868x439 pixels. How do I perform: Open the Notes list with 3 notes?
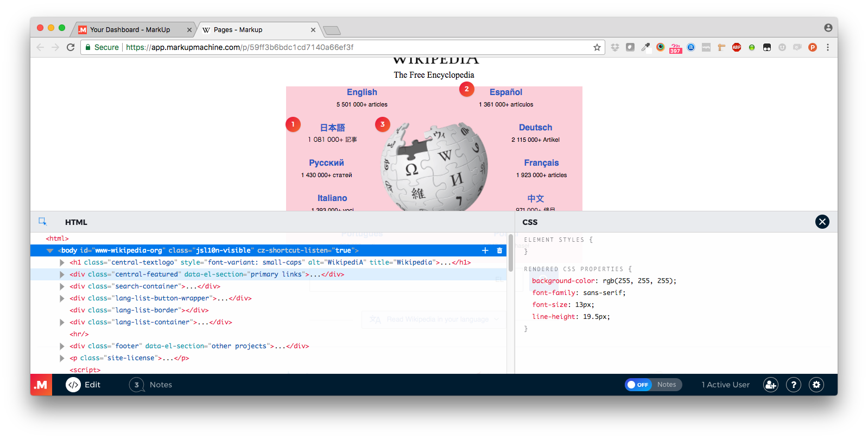[150, 385]
